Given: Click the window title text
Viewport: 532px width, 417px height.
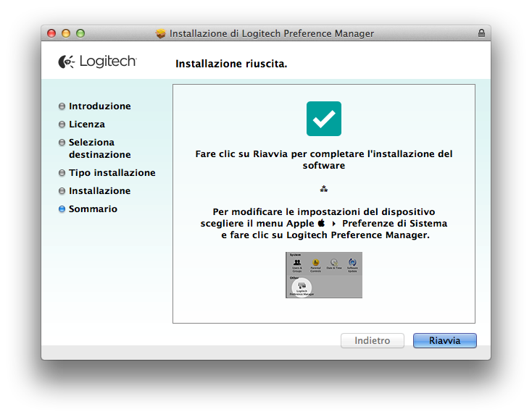Looking at the screenshot, I should tap(271, 33).
